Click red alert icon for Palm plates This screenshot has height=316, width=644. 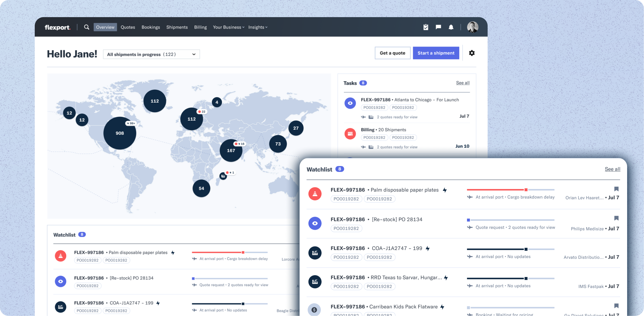pos(315,194)
